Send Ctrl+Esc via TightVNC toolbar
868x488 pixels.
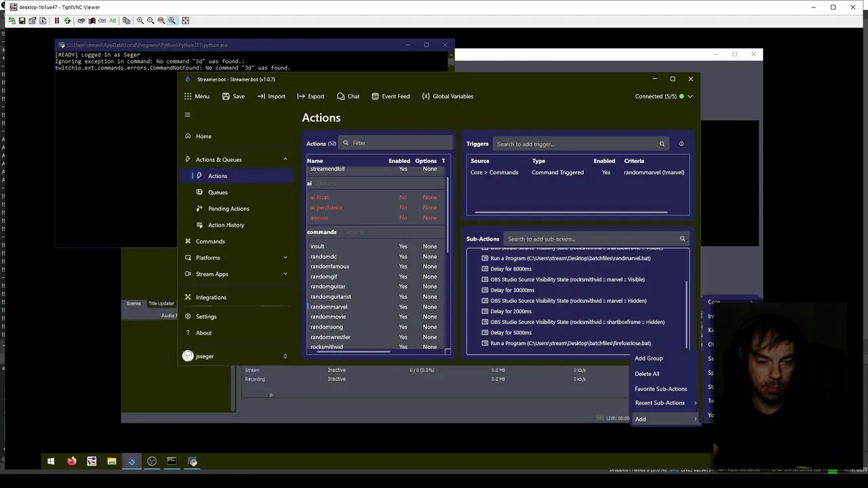point(92,21)
